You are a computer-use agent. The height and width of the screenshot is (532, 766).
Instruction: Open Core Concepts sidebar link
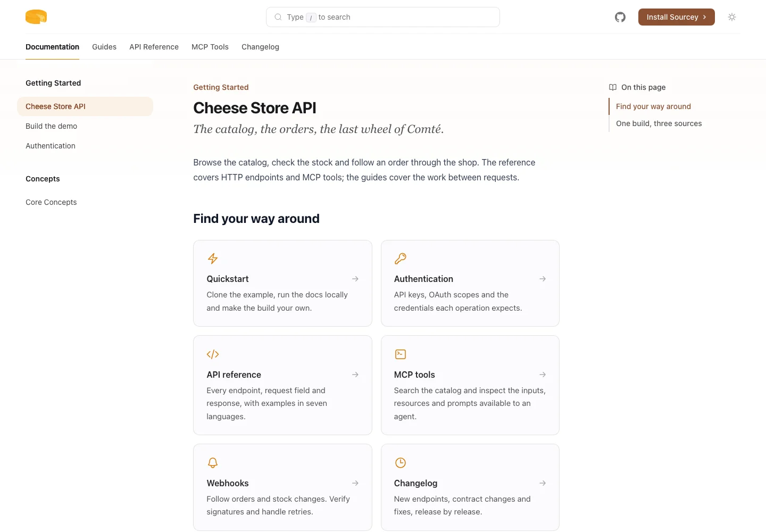(51, 202)
